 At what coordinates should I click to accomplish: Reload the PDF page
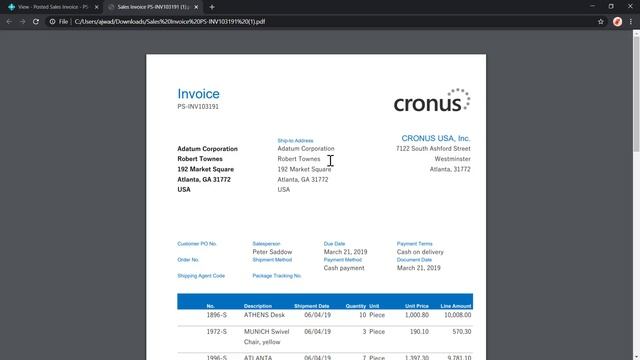(36, 22)
